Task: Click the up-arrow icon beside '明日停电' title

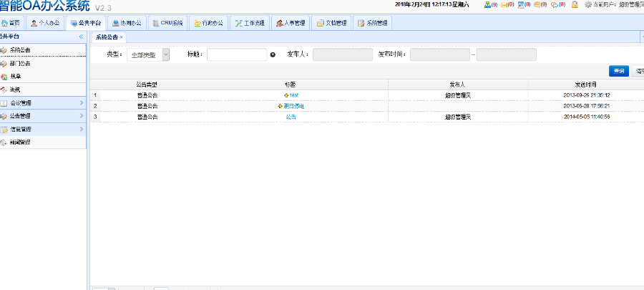Action: (x=280, y=106)
